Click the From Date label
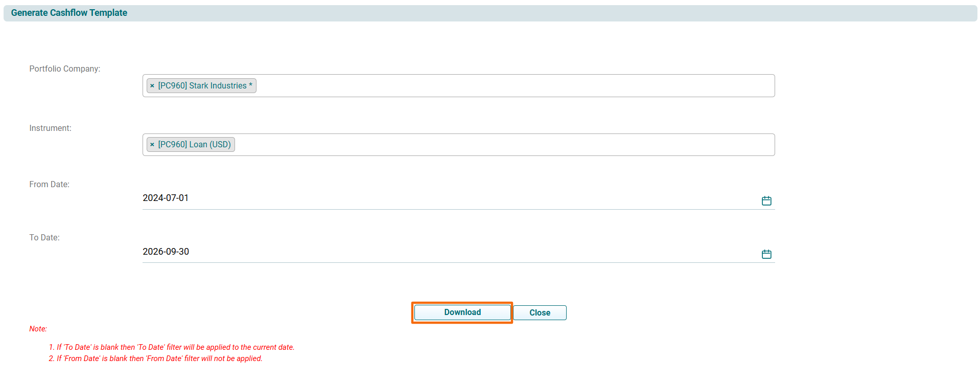Viewport: 980px width, 381px height. [x=49, y=184]
